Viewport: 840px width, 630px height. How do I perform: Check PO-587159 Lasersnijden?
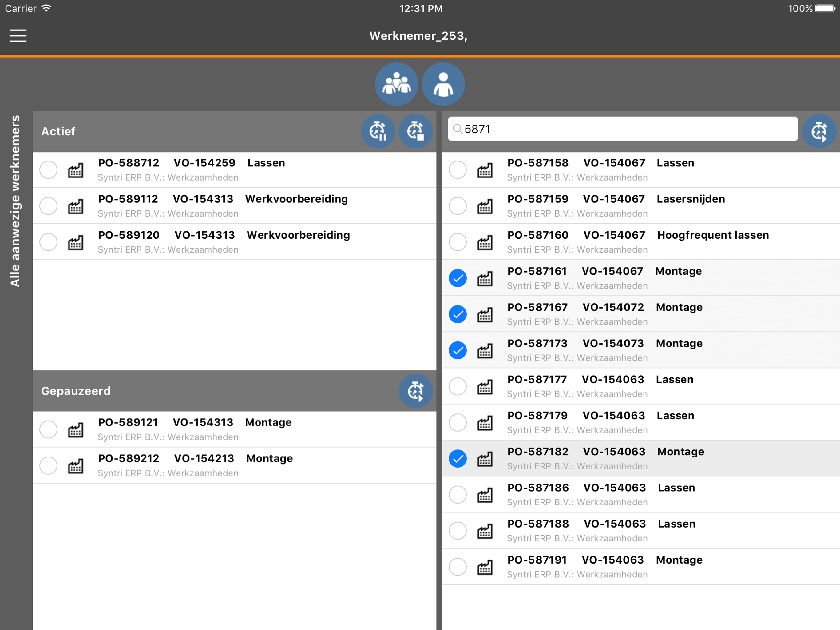click(x=458, y=206)
